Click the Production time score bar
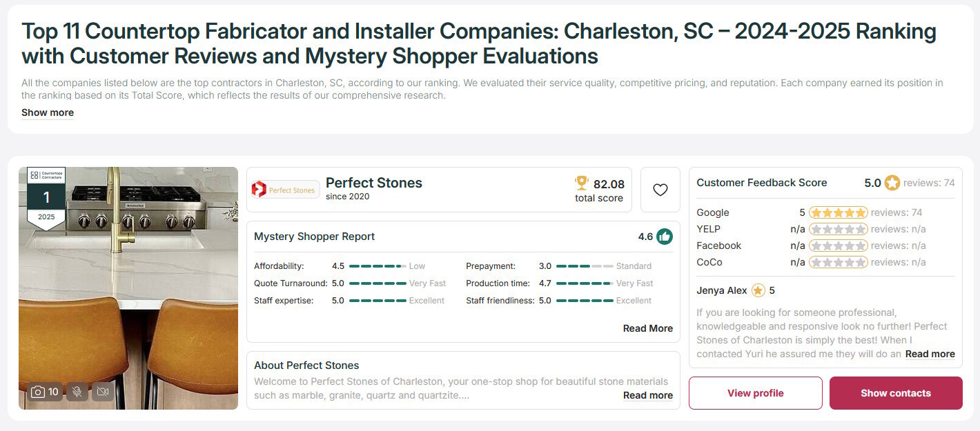Viewport: 980px width, 431px height. [585, 283]
